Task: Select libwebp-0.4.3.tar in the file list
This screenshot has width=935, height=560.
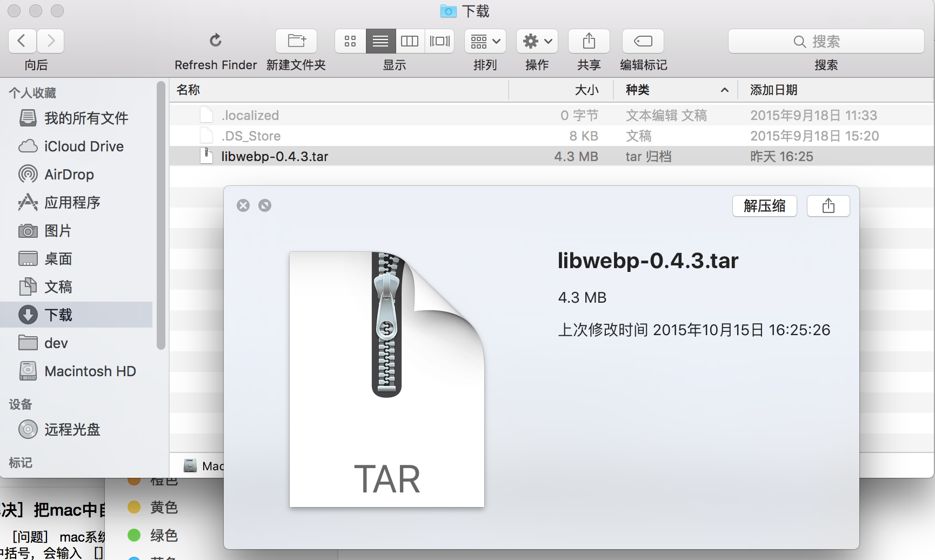Action: pos(551,156)
